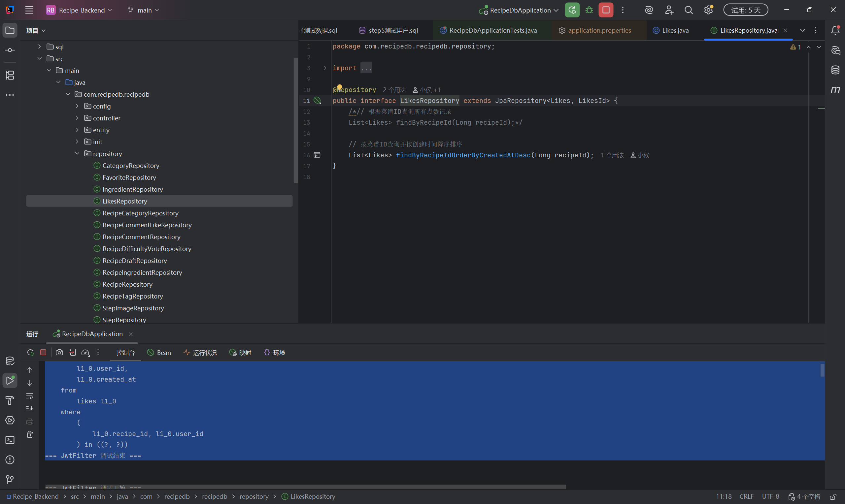The image size is (845, 504).
Task: Open the Git tool window
Action: point(10,479)
